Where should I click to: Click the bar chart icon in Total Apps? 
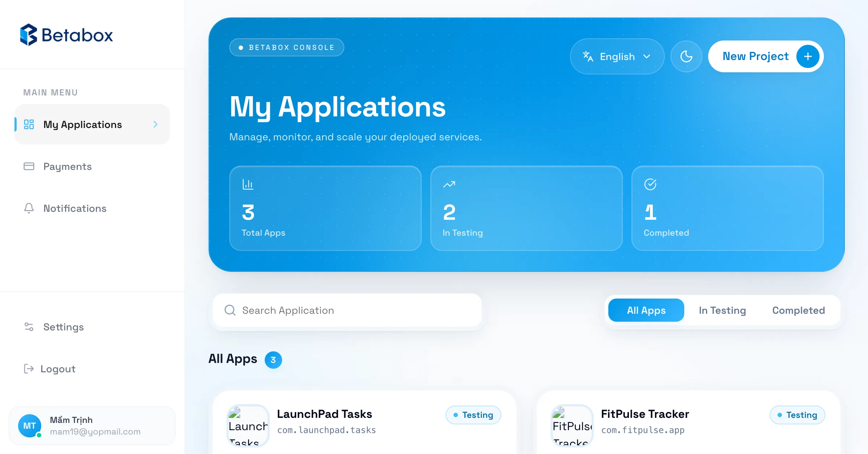248,184
